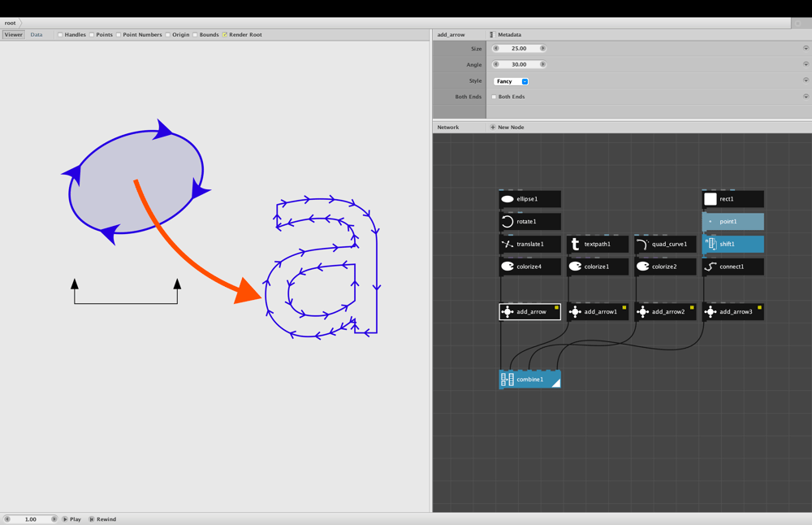Select the point1 node
The height and width of the screenshot is (525, 812).
point(732,222)
